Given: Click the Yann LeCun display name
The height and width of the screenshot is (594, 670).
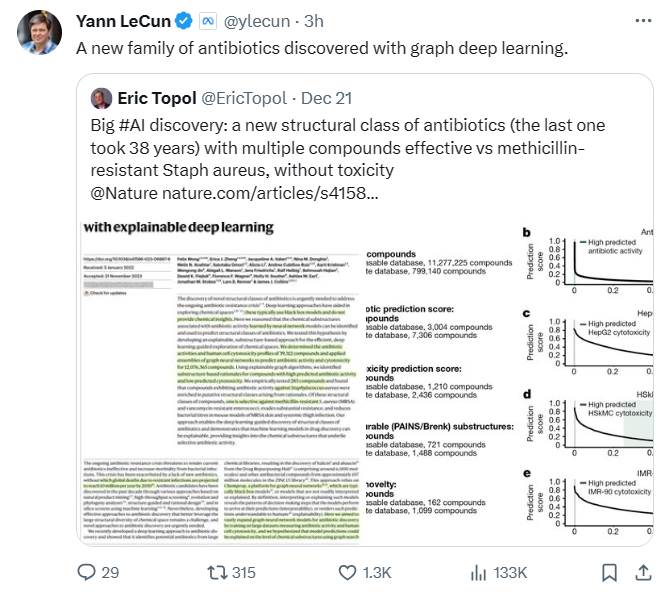Looking at the screenshot, I should 123,21.
